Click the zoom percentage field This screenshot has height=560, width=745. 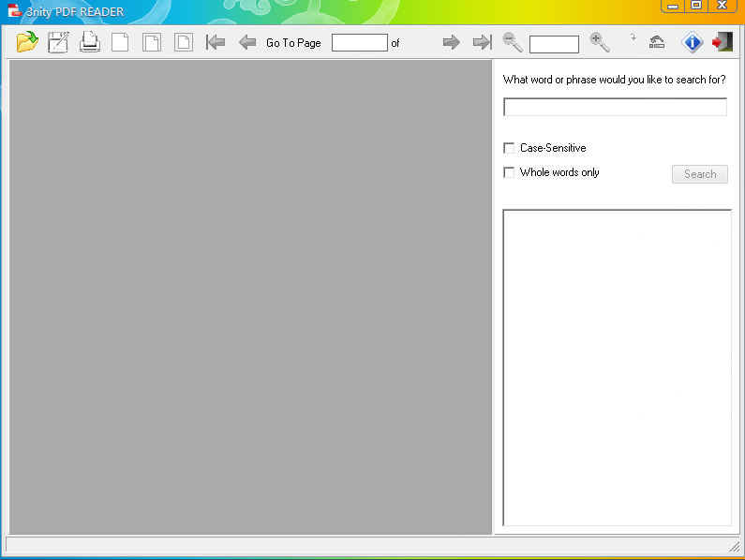coord(554,45)
